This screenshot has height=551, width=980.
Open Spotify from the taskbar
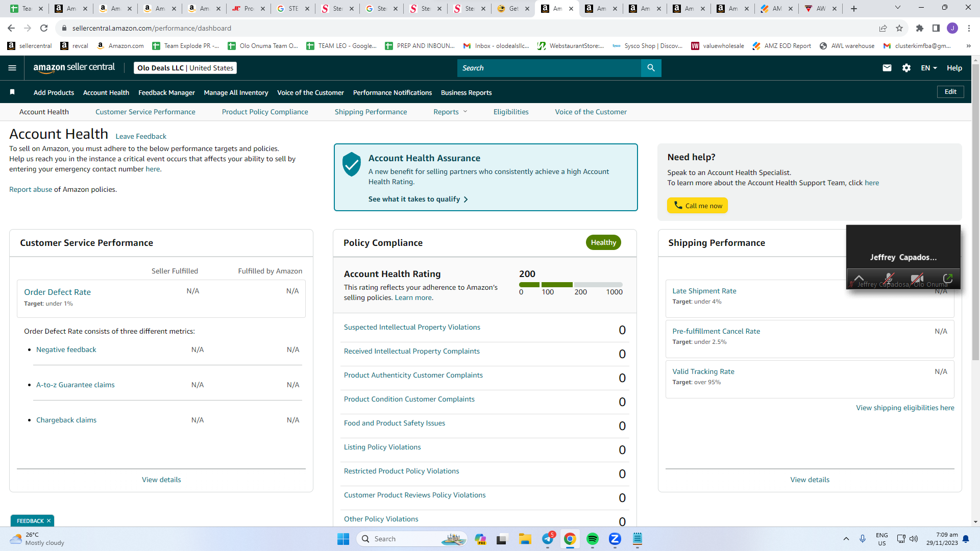[x=593, y=539]
